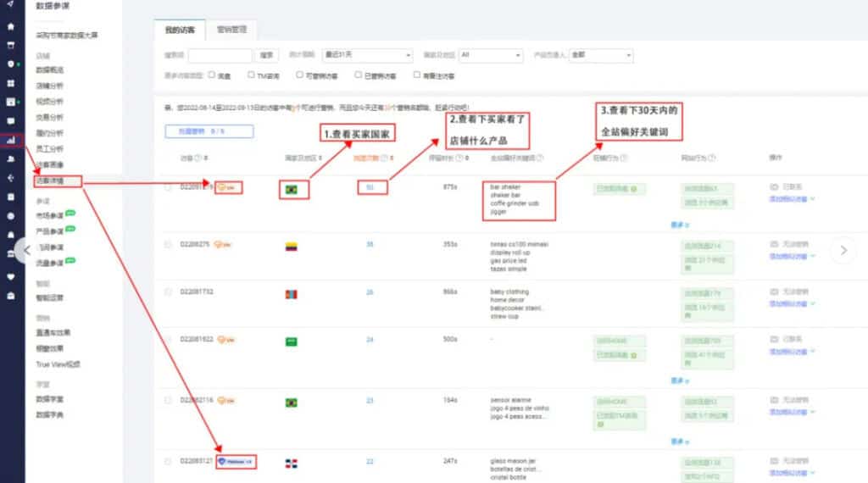Click the home icon in the left sidebar
Image resolution: width=868 pixels, height=483 pixels.
pos(10,26)
